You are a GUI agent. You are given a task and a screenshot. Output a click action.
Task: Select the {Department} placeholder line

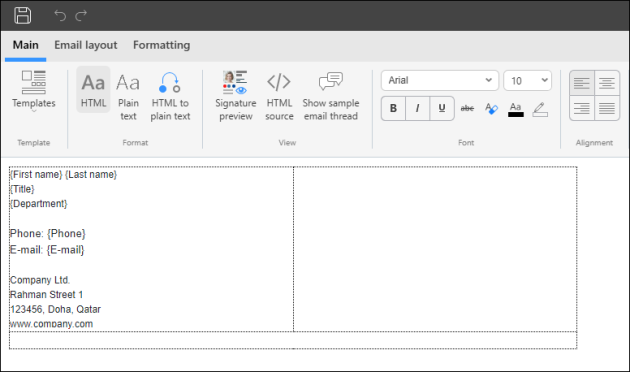[x=39, y=204]
